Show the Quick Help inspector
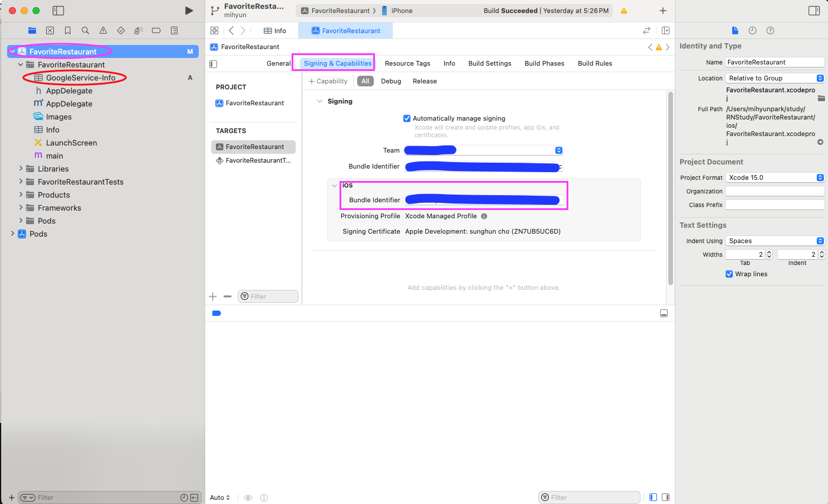 click(x=770, y=30)
